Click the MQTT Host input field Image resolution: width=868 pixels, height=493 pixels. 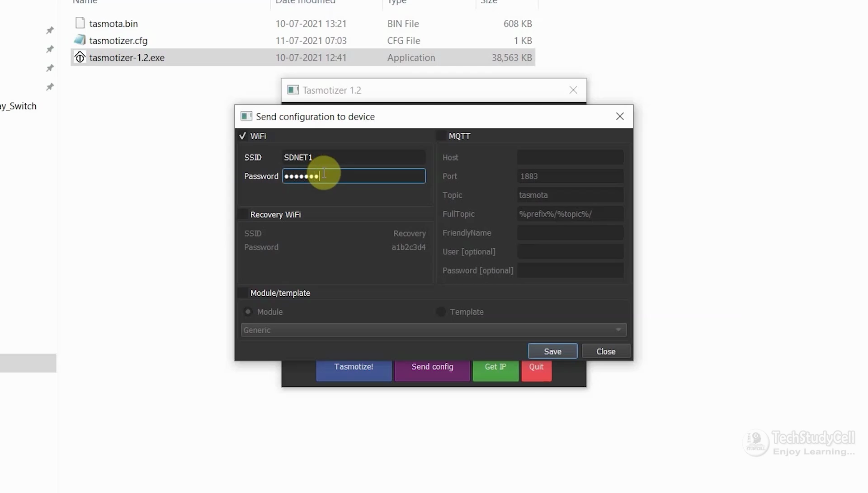[571, 157]
